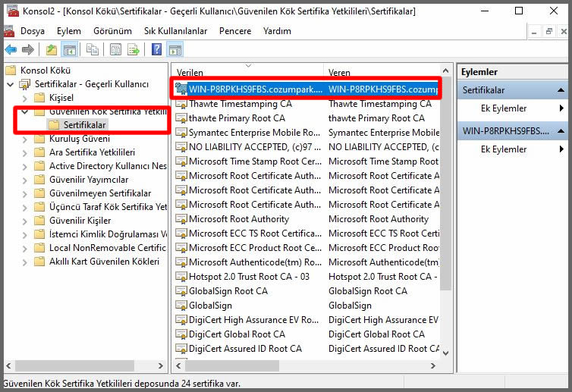Click the Kişisel folder icon
This screenshot has width=572, height=392.
click(39, 98)
